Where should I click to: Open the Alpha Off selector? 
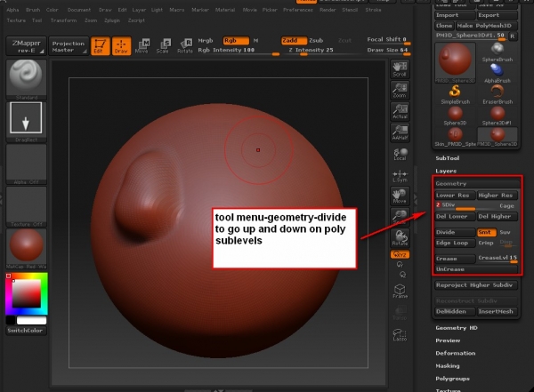click(x=26, y=164)
